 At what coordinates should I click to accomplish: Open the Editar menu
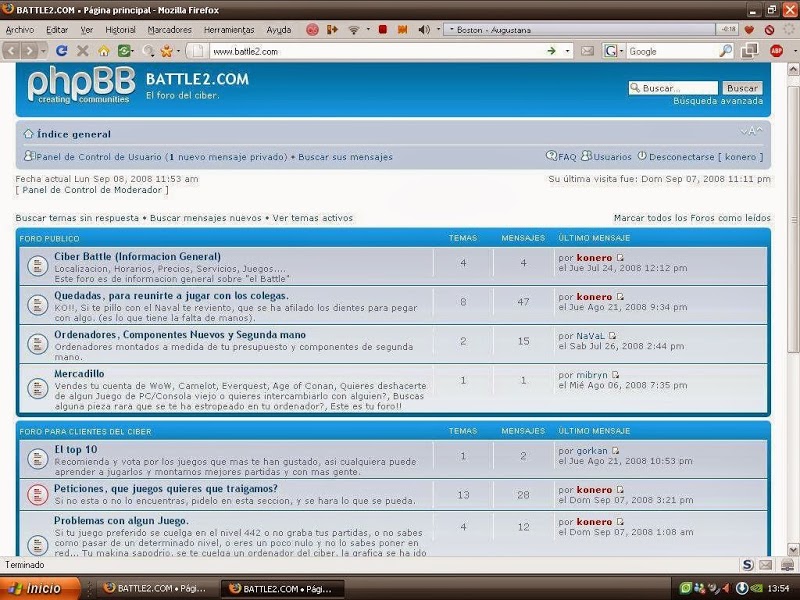(57, 30)
